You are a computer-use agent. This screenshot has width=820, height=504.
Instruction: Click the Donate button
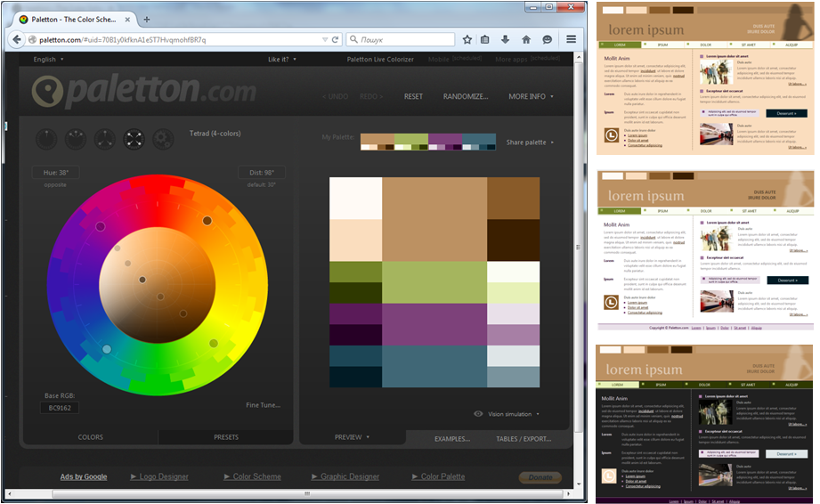tap(540, 476)
